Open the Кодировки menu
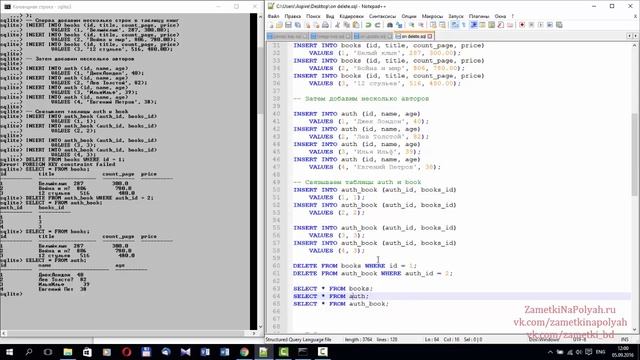640x360 pixels. tap(351, 16)
